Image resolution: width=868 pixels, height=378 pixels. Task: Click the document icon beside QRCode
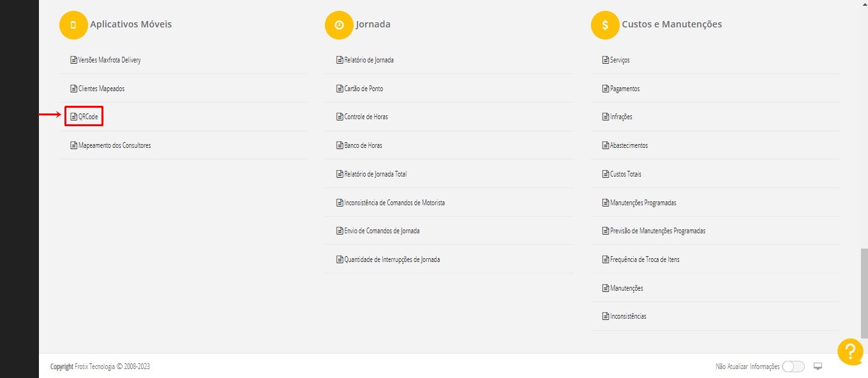pos(73,117)
